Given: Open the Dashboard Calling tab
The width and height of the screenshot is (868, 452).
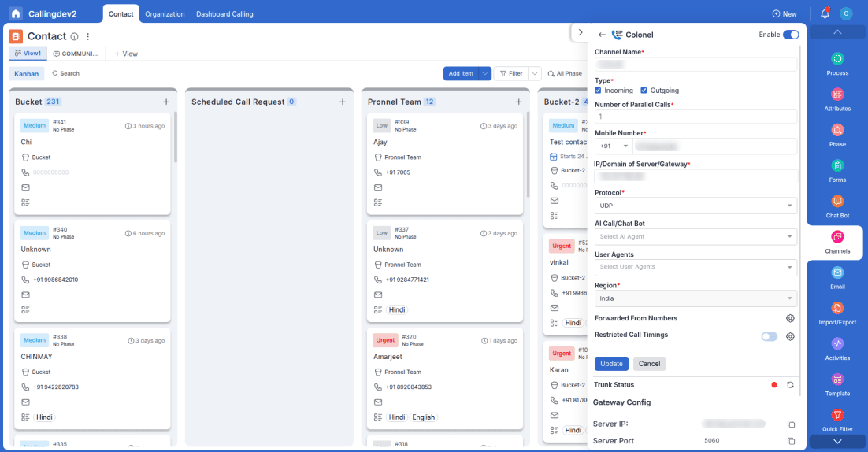Looking at the screenshot, I should point(224,14).
